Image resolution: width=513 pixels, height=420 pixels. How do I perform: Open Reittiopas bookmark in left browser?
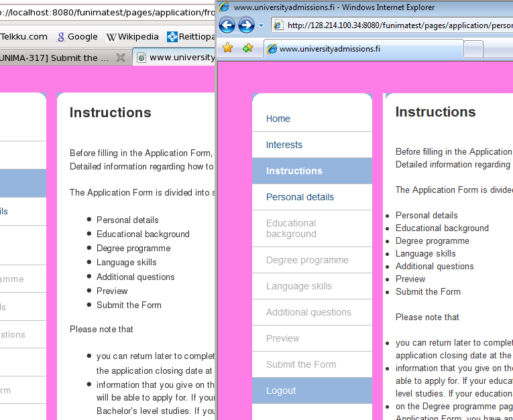(x=190, y=37)
